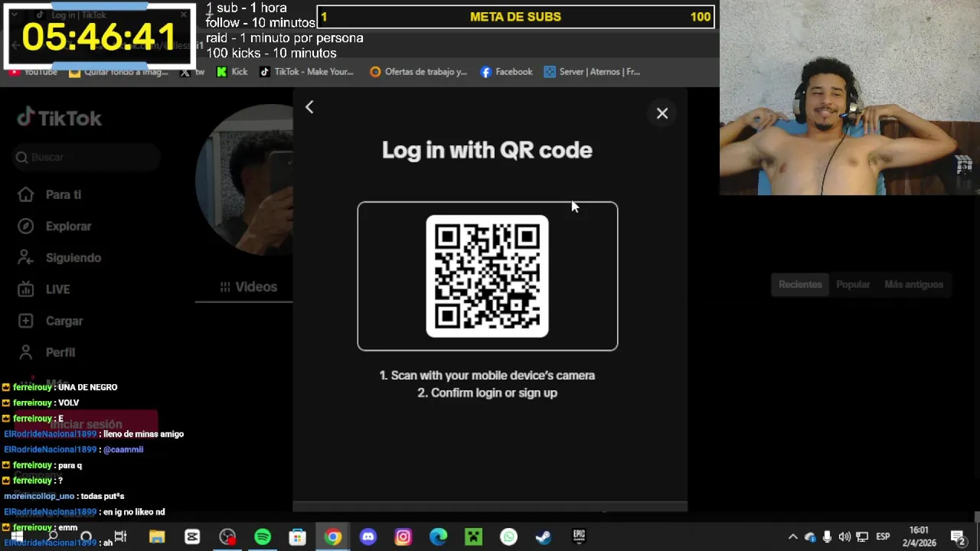Click the QR code image
Viewport: 980px width, 551px height.
pos(487,276)
